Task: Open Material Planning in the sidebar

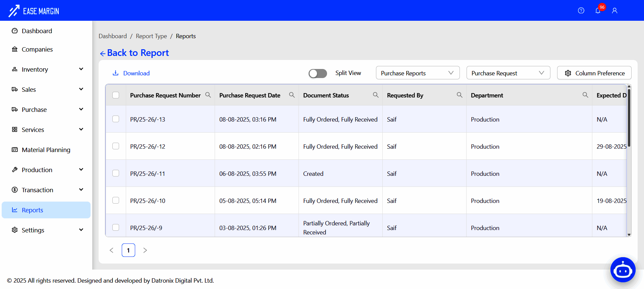Action: point(46,150)
